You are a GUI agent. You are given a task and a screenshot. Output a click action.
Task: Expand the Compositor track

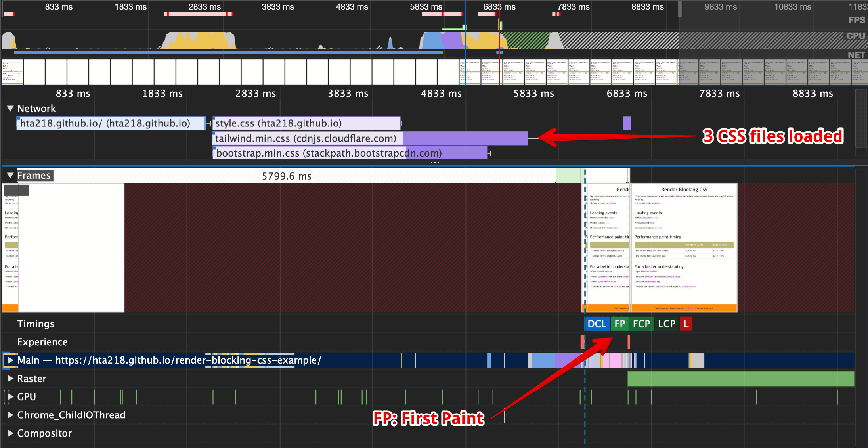(10, 433)
